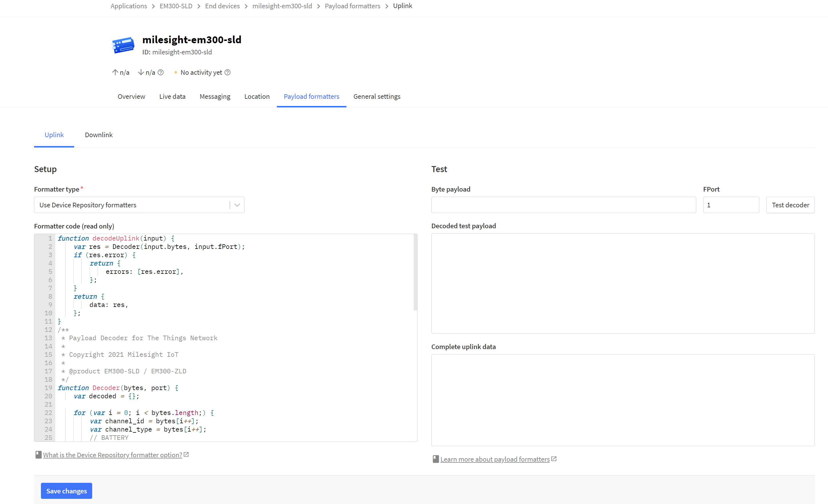Click the Complete uplink data output area
The height and width of the screenshot is (504, 828).
[x=623, y=400]
